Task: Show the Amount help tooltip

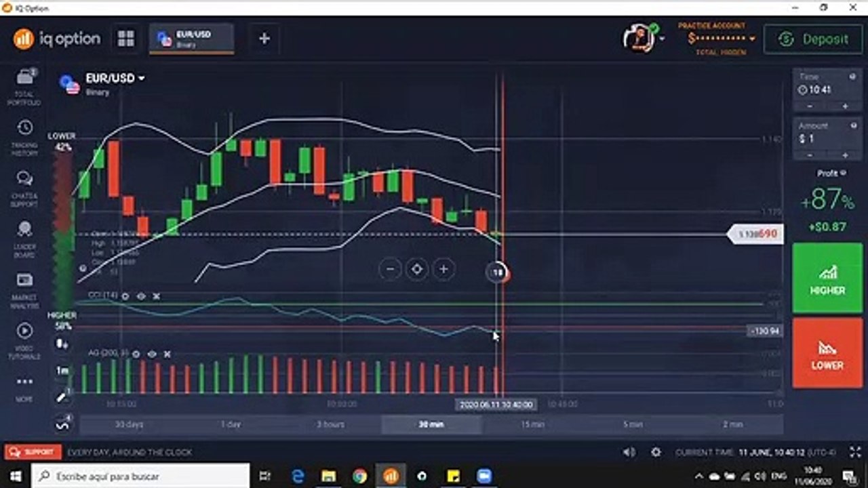Action: pos(853,125)
